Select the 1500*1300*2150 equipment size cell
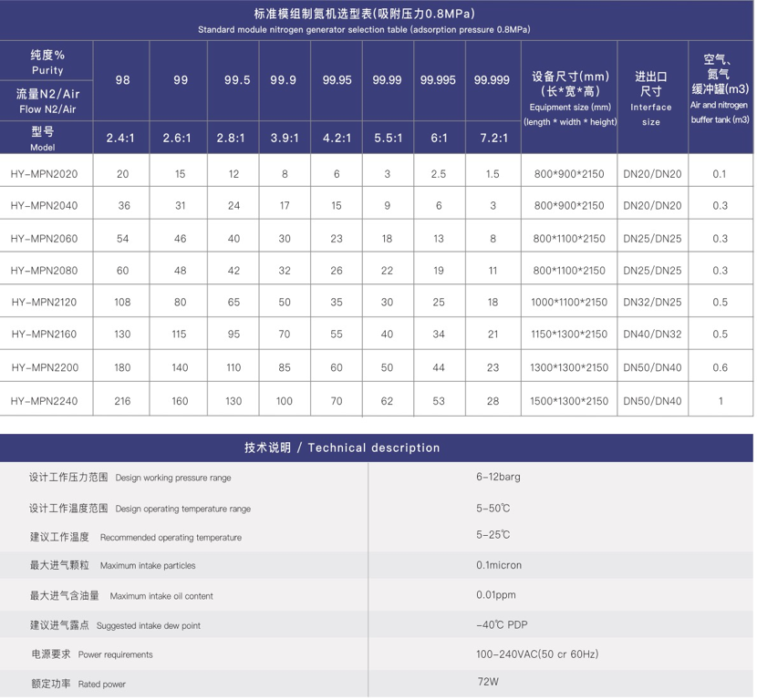 click(570, 401)
